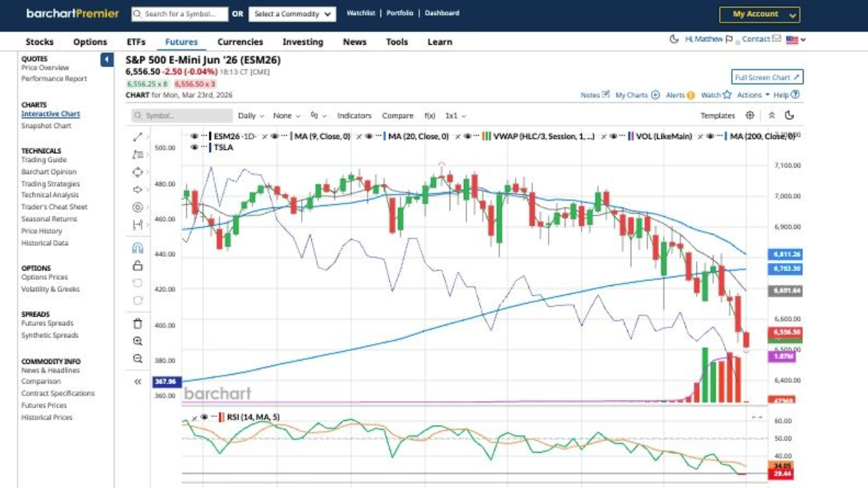The height and width of the screenshot is (488, 868).
Task: Click the VOL (LikeMain) color swatch
Action: (x=631, y=136)
